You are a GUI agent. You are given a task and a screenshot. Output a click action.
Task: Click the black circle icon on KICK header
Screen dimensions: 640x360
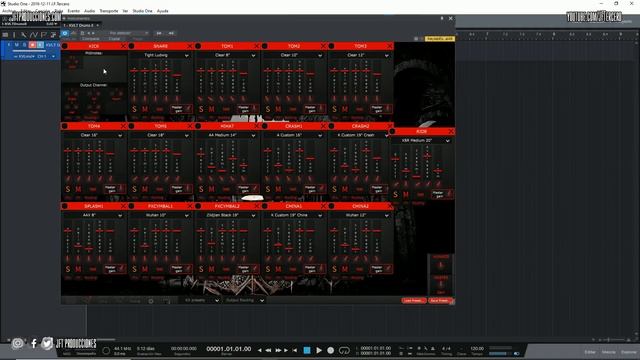[65, 46]
